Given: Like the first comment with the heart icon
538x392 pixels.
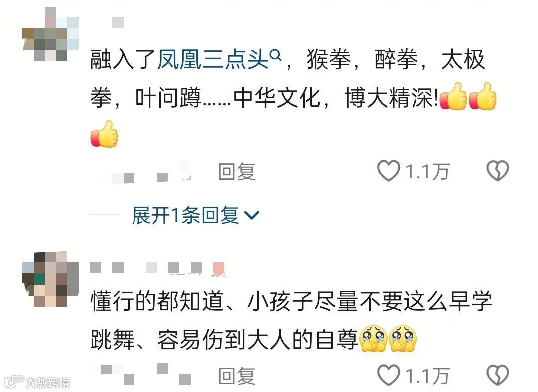Looking at the screenshot, I should pos(389,171).
